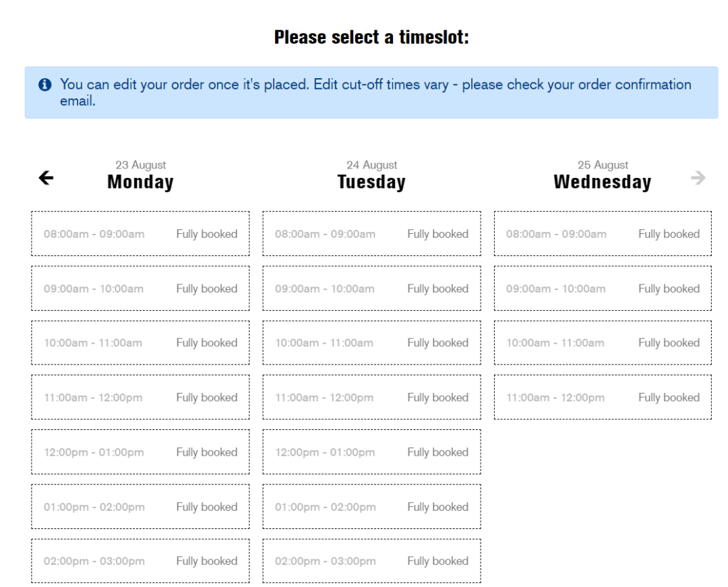Choose Tuesday 02:00pm - 03:00pm slot
728x587 pixels.
pyautogui.click(x=371, y=561)
